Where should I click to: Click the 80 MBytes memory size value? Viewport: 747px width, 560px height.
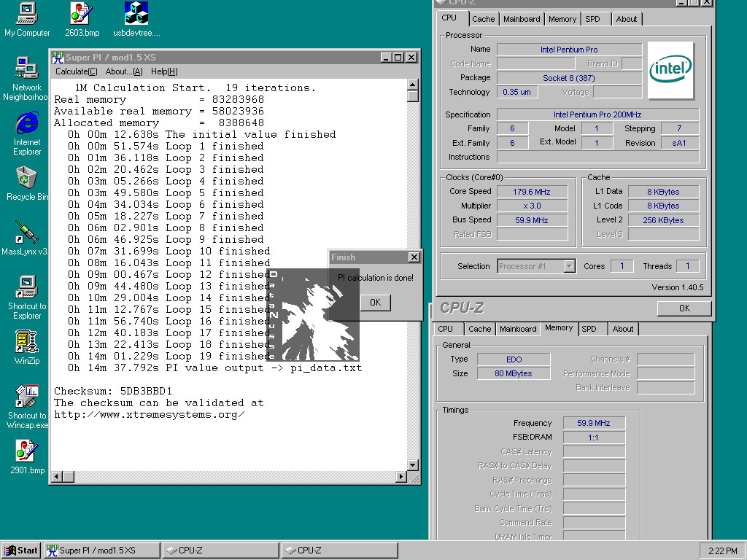point(514,373)
